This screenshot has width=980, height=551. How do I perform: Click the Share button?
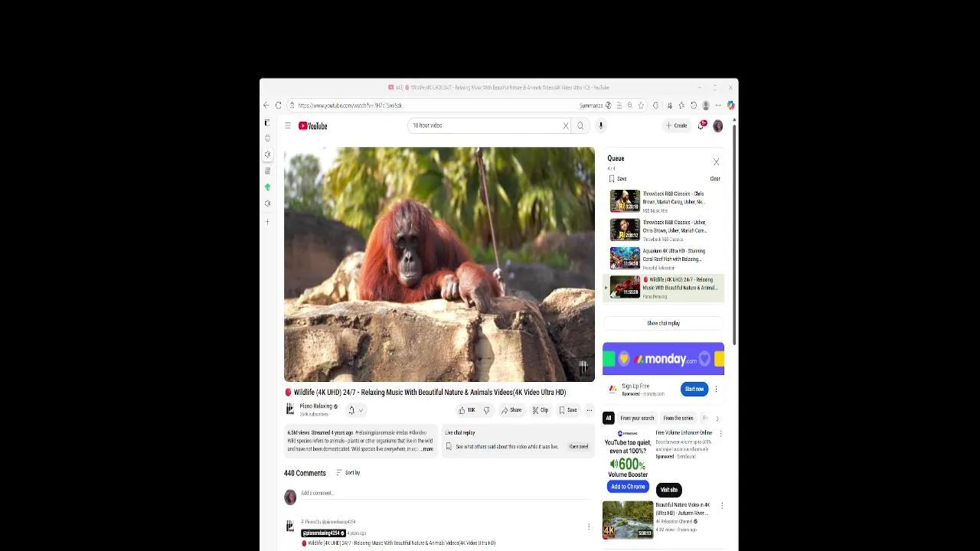pos(511,410)
